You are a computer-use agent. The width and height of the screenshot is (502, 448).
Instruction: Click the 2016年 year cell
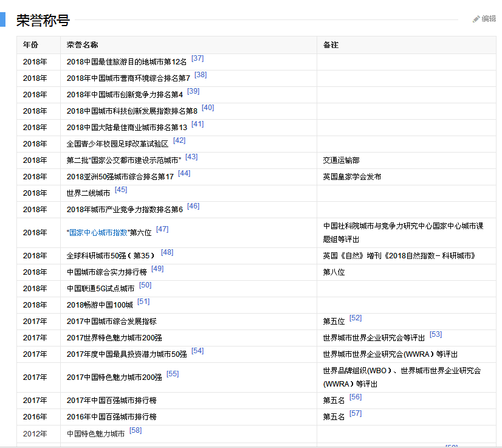[35, 417]
